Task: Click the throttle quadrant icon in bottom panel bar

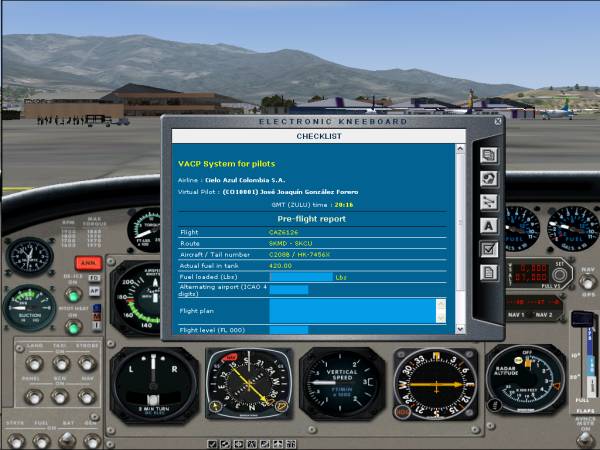Action: click(x=278, y=444)
